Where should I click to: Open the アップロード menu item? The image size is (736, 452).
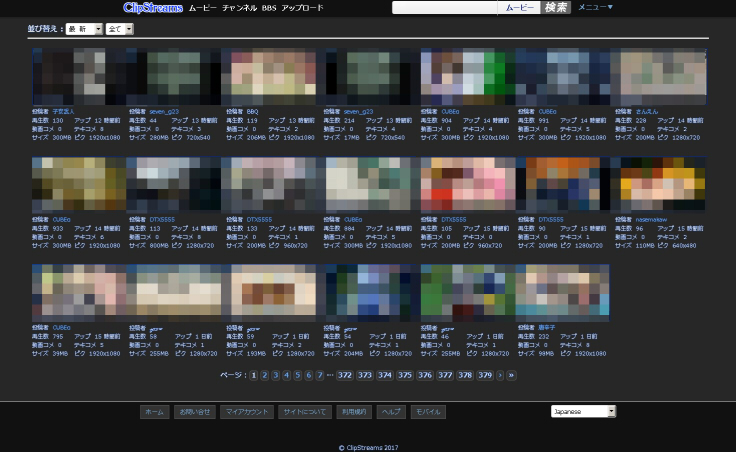[302, 8]
